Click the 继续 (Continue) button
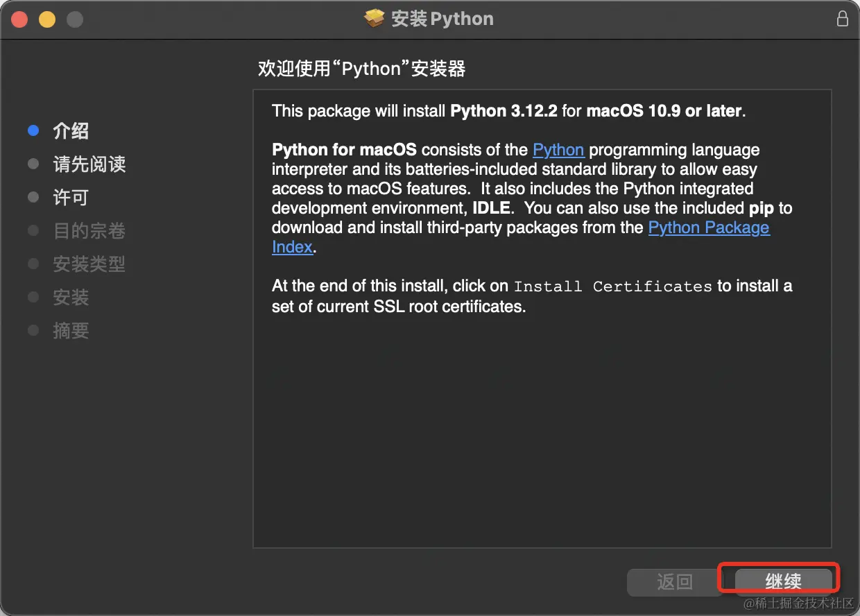Image resolution: width=860 pixels, height=616 pixels. click(x=783, y=581)
